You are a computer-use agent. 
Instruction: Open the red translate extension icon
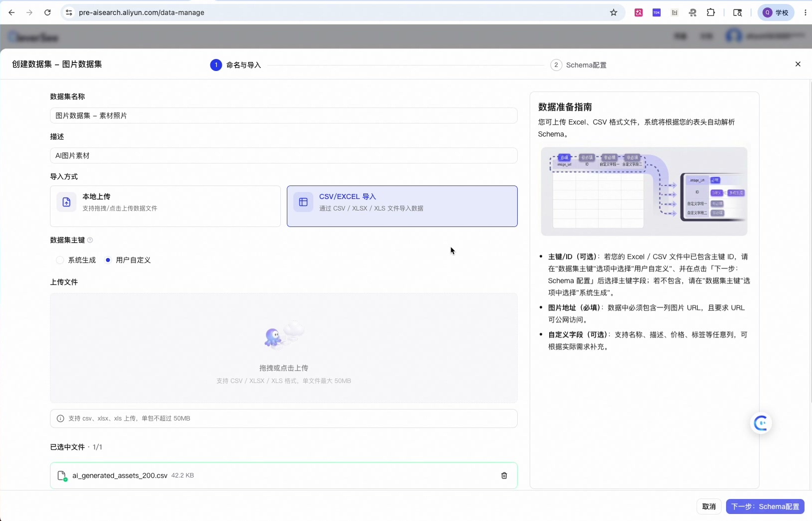click(639, 12)
